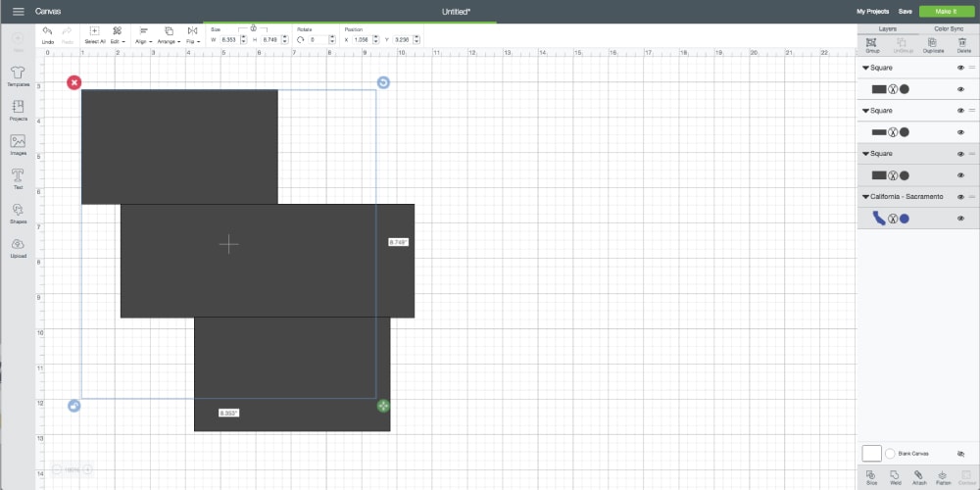The height and width of the screenshot is (490, 980).
Task: Collapse the California - Sacramento layer group
Action: [866, 197]
